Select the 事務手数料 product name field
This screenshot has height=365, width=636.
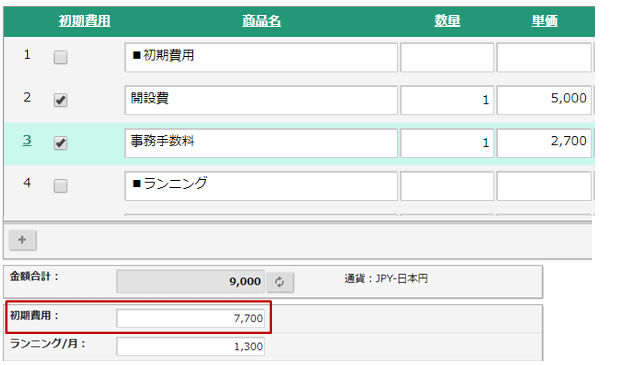point(261,143)
